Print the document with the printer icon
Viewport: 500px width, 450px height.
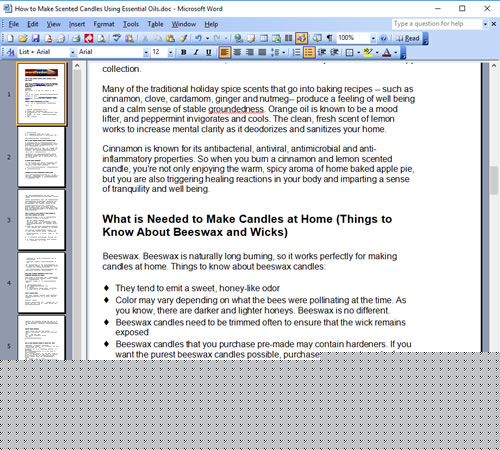pyautogui.click(x=76, y=38)
